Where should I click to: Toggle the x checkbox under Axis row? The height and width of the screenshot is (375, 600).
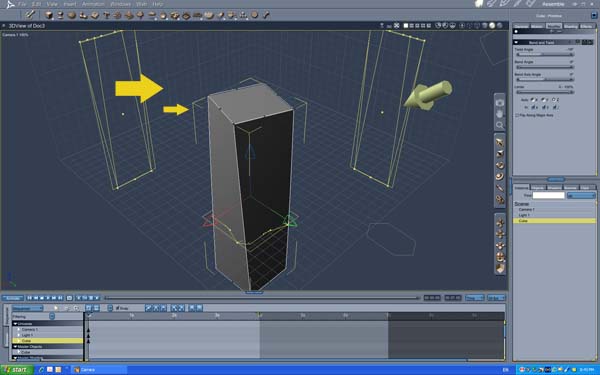pos(534,107)
